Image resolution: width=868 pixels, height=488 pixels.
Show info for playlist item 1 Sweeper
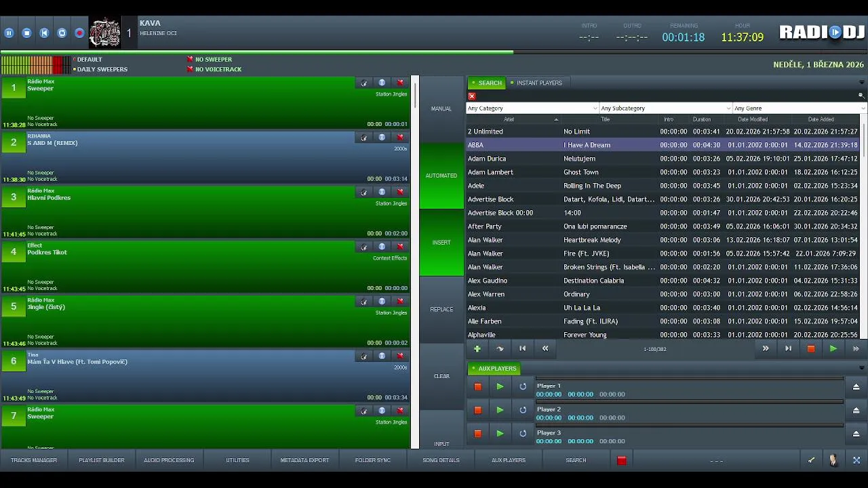pos(382,83)
